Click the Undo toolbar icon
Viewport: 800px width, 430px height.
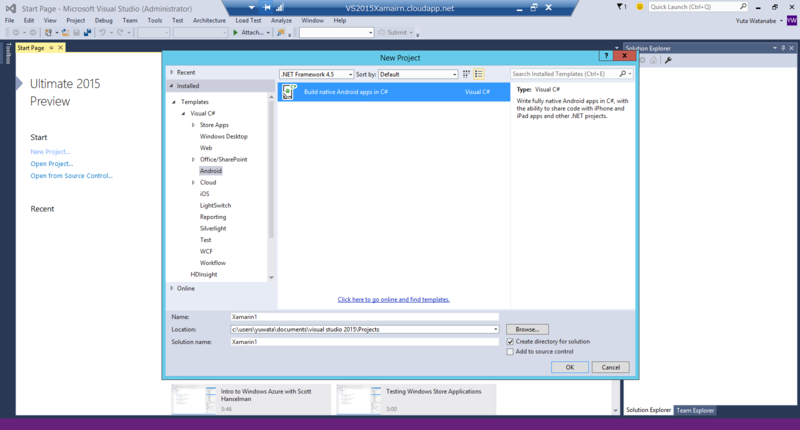point(102,32)
